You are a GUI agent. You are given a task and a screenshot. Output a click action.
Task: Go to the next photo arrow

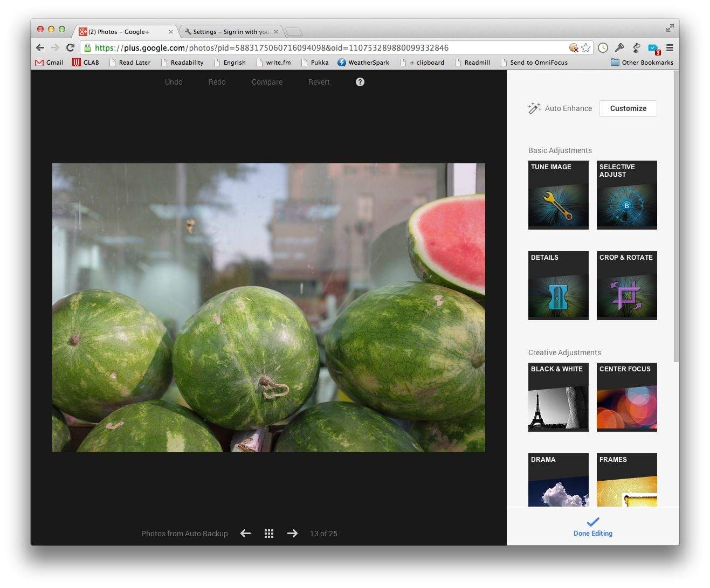tap(292, 534)
